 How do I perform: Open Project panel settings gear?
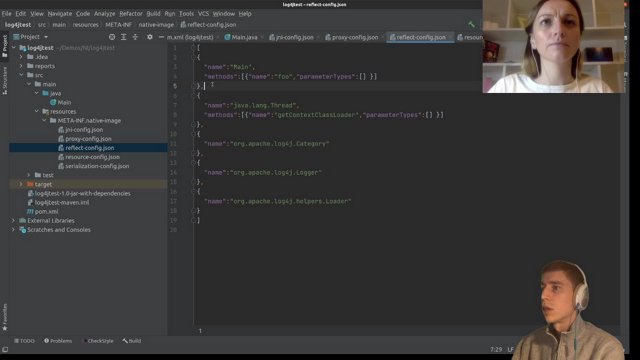point(150,37)
